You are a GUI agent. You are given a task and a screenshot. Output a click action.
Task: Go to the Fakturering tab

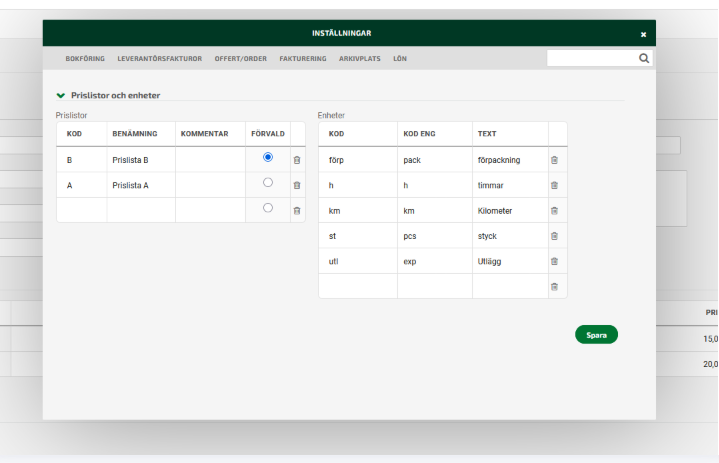coord(303,59)
